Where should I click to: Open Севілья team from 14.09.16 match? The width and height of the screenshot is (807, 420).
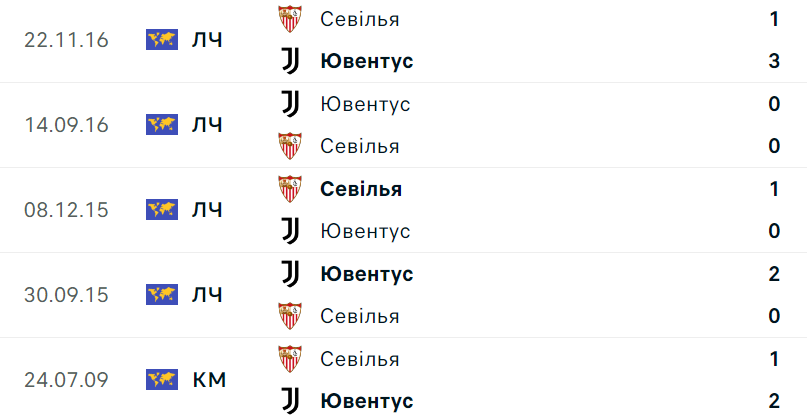(360, 146)
